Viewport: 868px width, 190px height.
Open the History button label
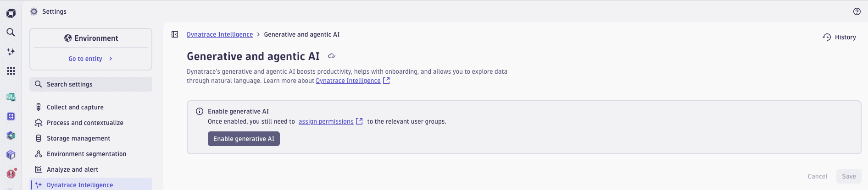845,37
